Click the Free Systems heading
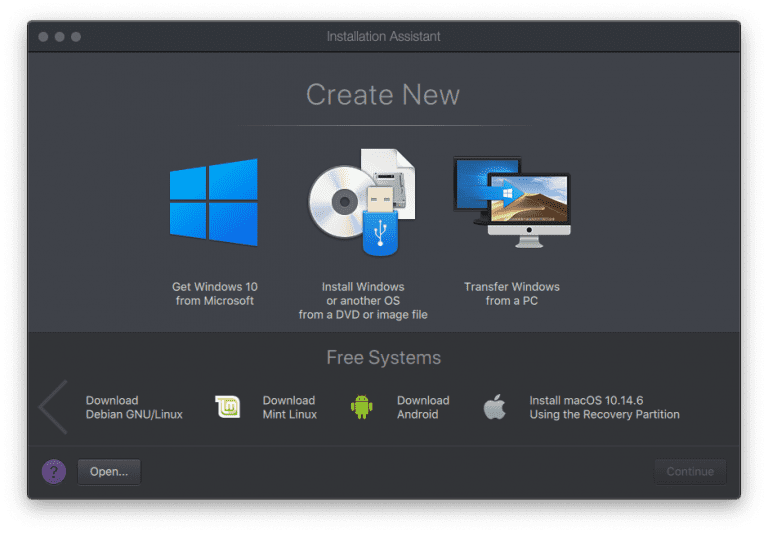Viewport: 768px width, 533px height. [384, 358]
